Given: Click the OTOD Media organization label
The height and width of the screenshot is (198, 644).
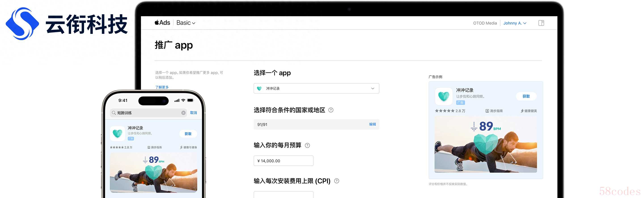Looking at the screenshot, I should pyautogui.click(x=485, y=23).
